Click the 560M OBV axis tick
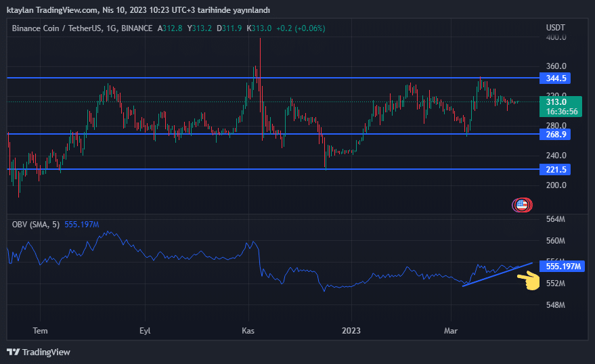 (556, 241)
